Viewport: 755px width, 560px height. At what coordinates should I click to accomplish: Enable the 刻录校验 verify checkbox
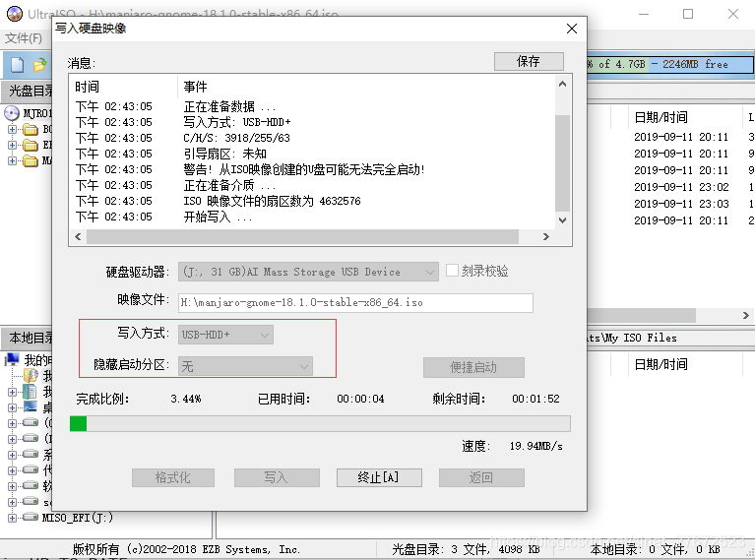tap(452, 270)
